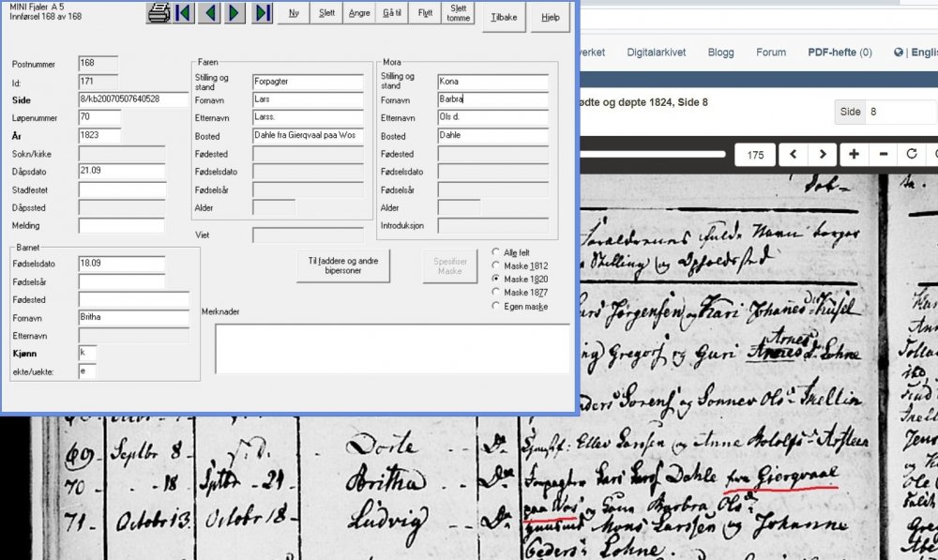The height and width of the screenshot is (560, 938).
Task: Choose the Maske 1877 radio option
Action: pyautogui.click(x=496, y=293)
